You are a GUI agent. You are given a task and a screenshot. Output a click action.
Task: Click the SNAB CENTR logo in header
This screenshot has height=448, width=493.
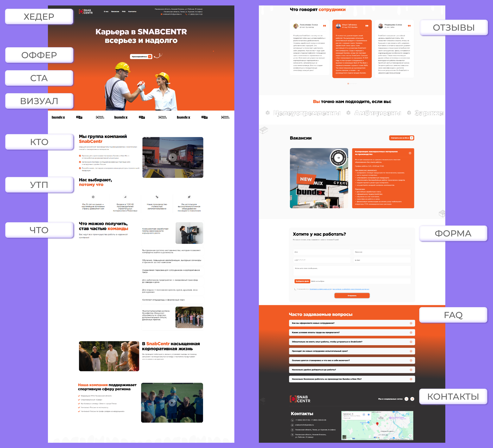coord(86,12)
